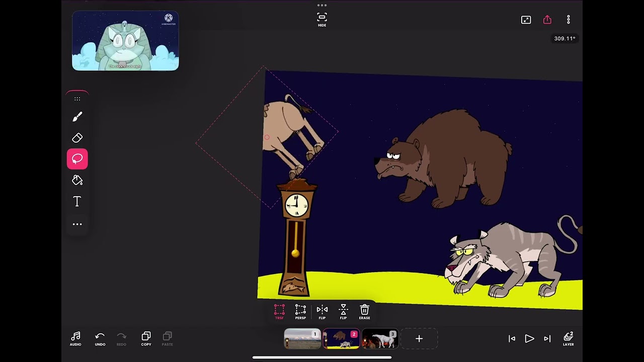Open more tools from the three-dot toolbar entry
644x362 pixels.
(77, 224)
